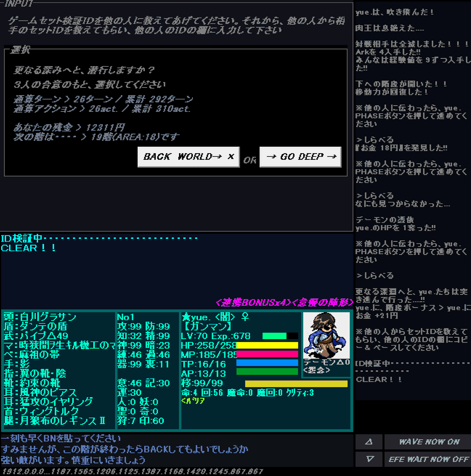Image resolution: width=471 pixels, height=476 pixels.
Task: Click hand equipment '手:影'
Action: click(17, 364)
